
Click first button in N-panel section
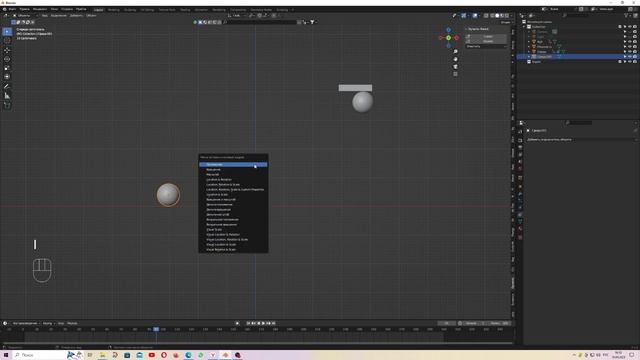486,36
